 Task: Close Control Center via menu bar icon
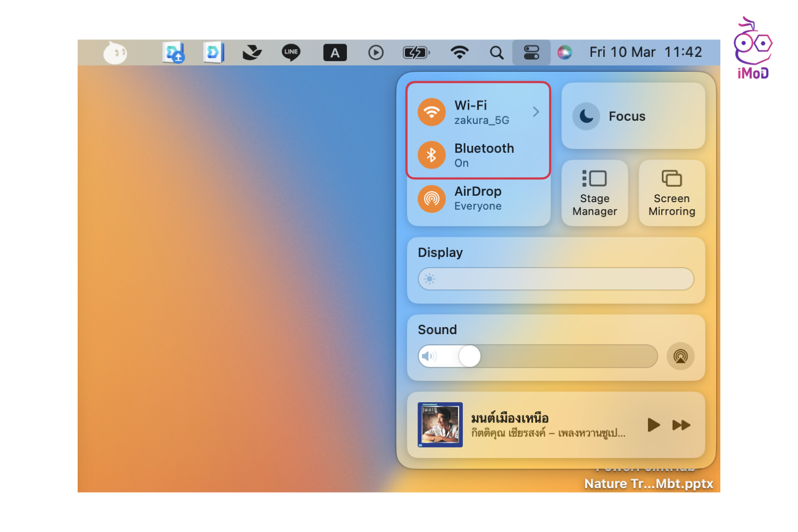click(x=531, y=52)
